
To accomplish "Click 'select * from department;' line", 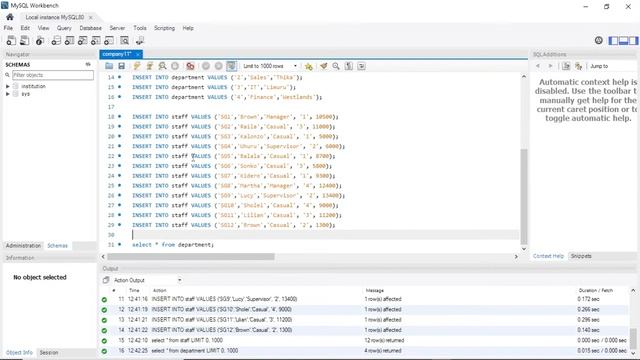I will pyautogui.click(x=173, y=245).
